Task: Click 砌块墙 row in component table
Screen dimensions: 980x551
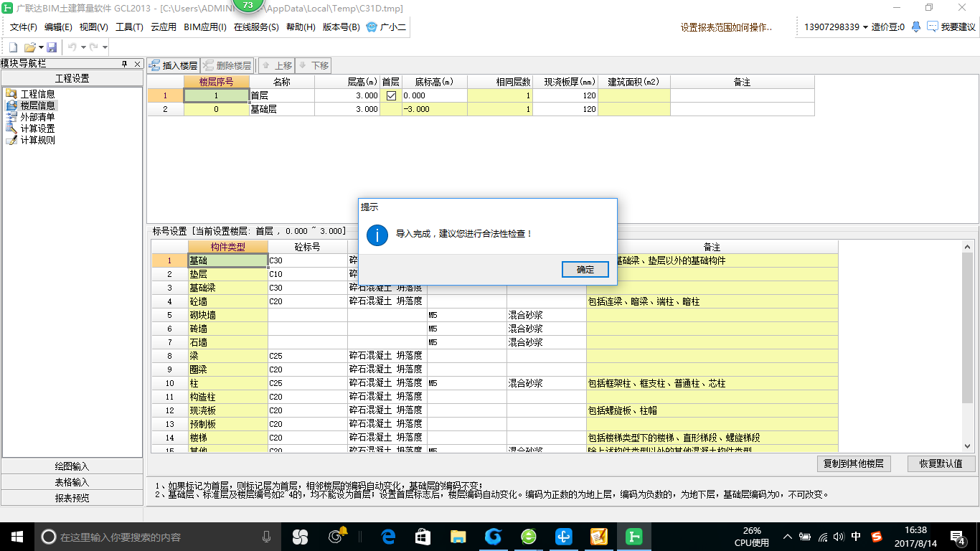Action: [494, 315]
